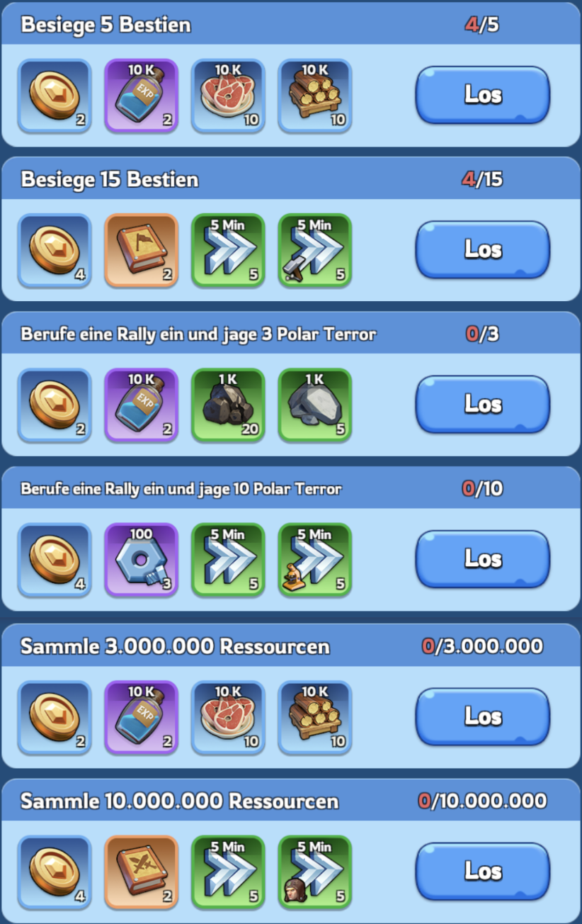
Task: Select the 10K wood reward in Besiege 5 Bestien
Action: point(315,96)
